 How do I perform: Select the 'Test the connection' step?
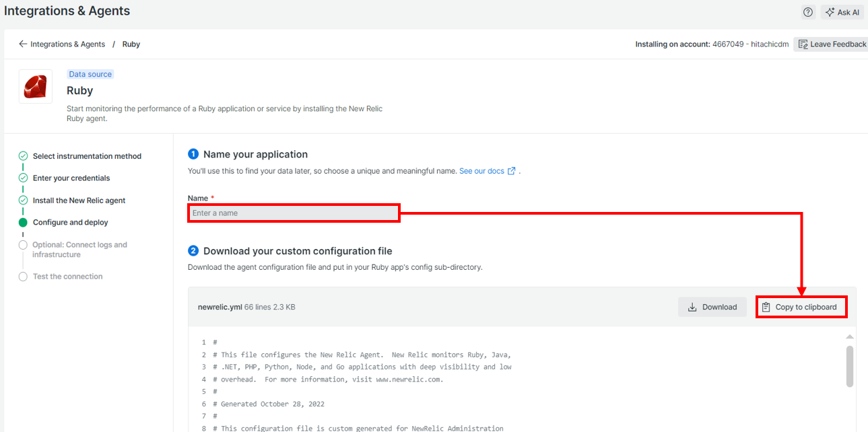pos(67,277)
